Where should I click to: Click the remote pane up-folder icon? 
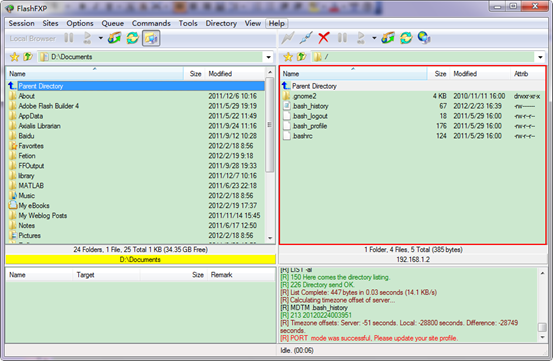click(302, 57)
